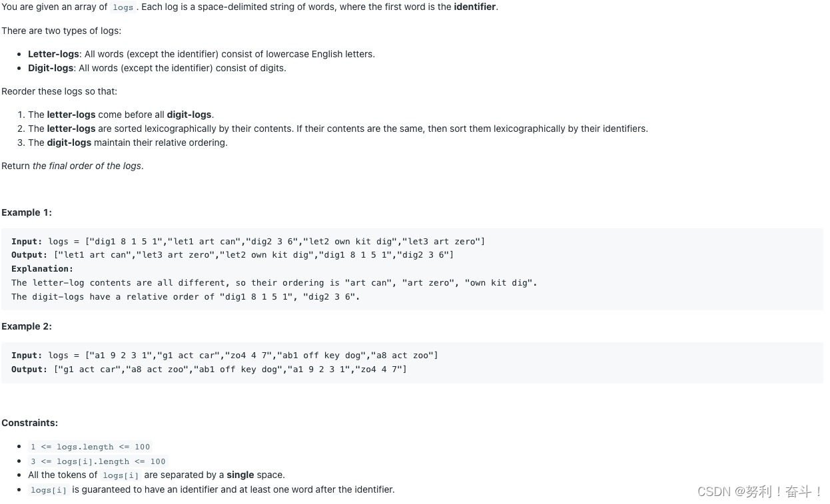Click the 'Constraints:' heading
The height and width of the screenshot is (504, 830).
29,423
